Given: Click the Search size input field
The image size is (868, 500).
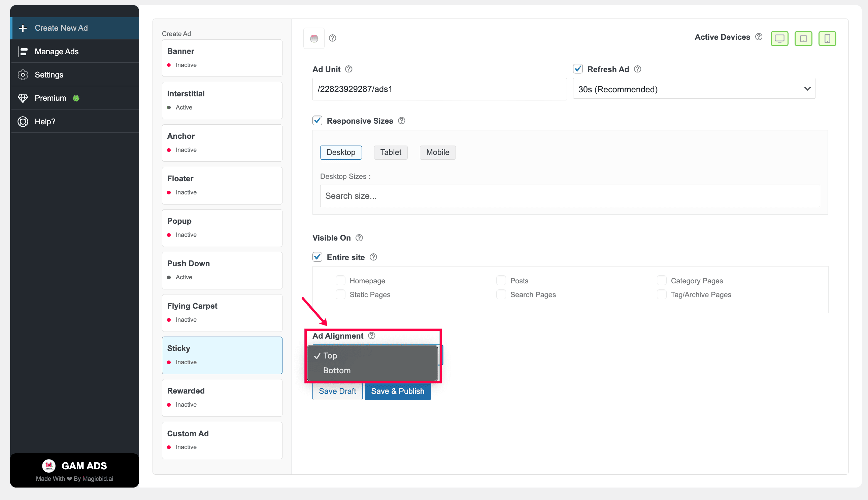Looking at the screenshot, I should [x=570, y=196].
